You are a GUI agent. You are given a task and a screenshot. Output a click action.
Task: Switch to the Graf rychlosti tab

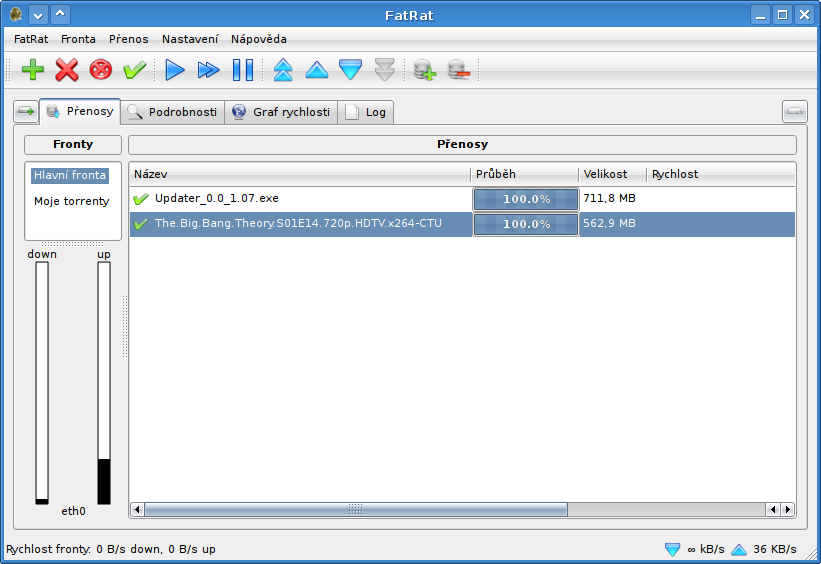[x=281, y=112]
